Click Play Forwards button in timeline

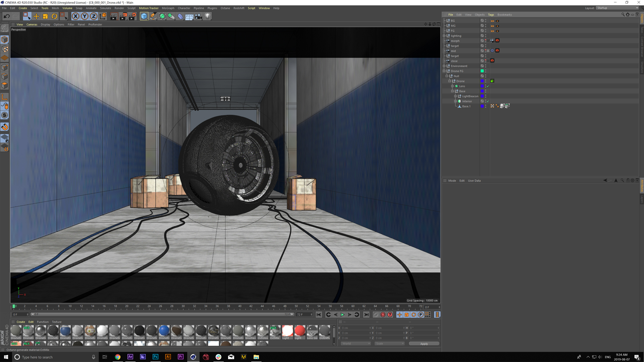tap(342, 315)
